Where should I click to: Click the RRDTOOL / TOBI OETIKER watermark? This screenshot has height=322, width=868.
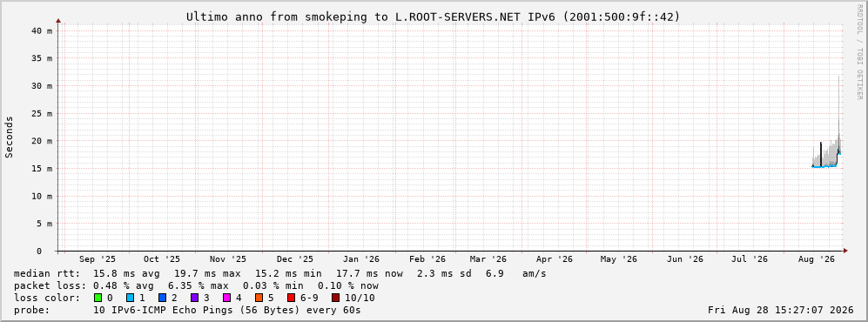click(859, 52)
